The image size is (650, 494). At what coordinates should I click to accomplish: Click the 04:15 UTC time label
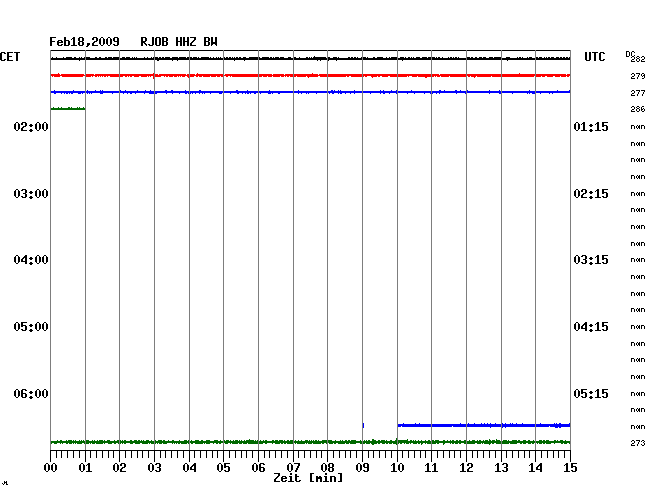(x=591, y=327)
